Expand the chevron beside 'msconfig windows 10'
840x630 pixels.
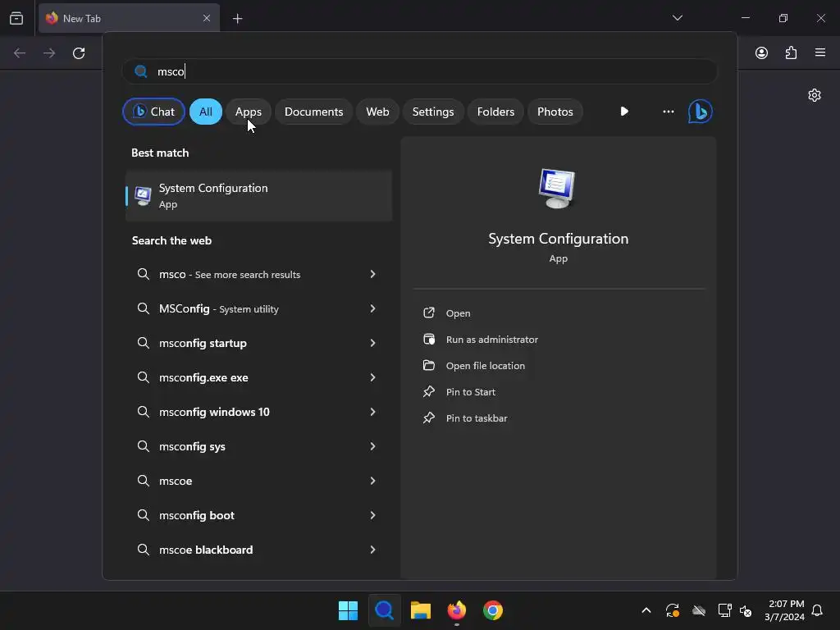373,412
